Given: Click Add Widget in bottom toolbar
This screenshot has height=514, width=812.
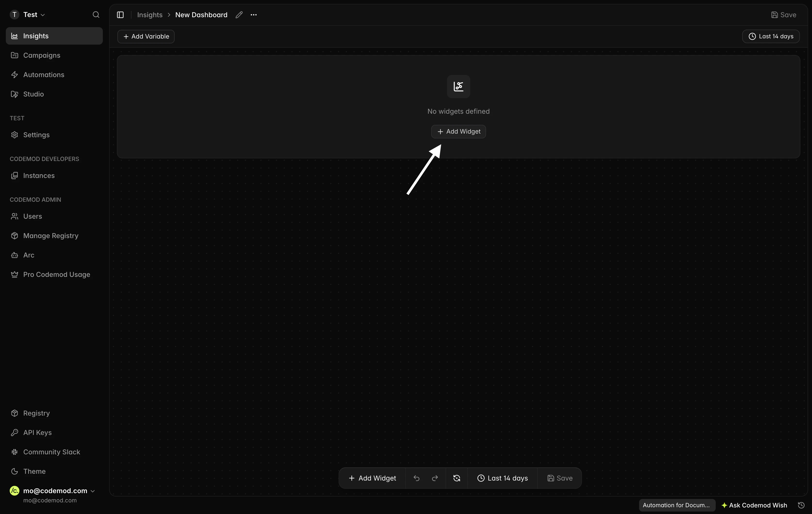Looking at the screenshot, I should [x=372, y=478].
